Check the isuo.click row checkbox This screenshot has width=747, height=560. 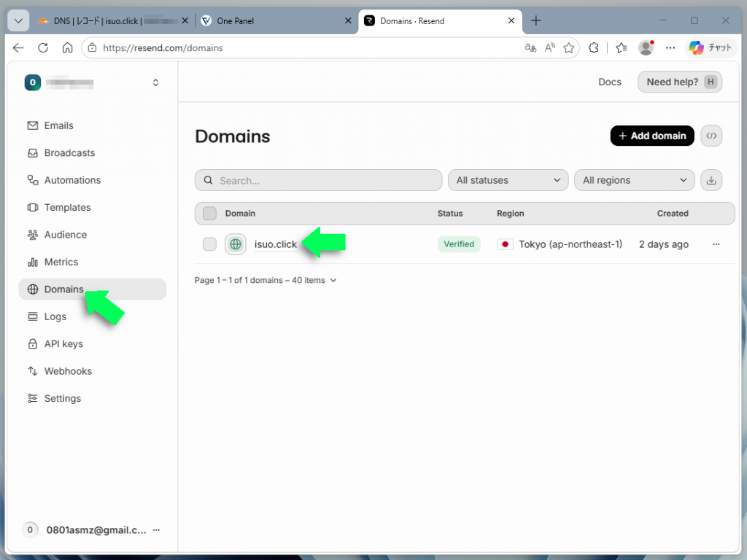pos(209,244)
